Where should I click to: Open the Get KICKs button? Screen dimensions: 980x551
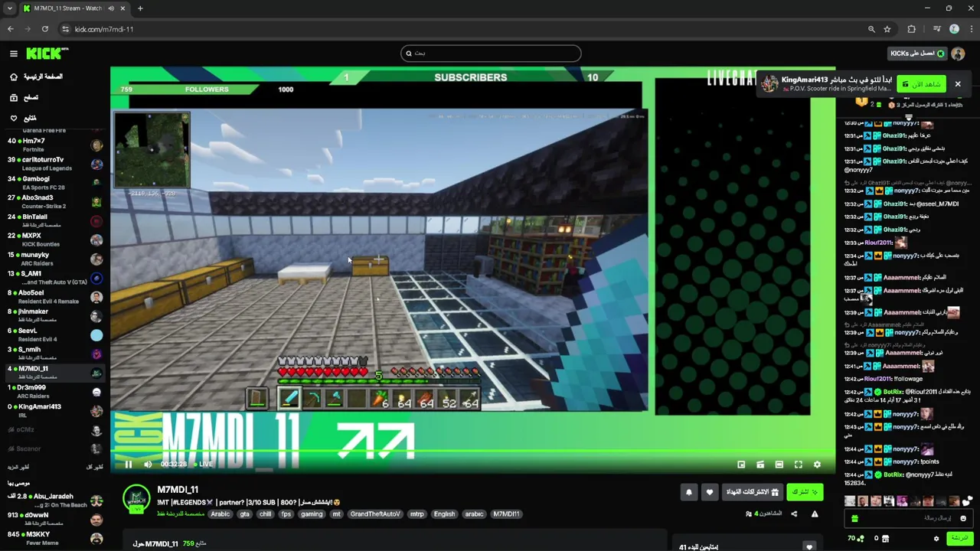click(917, 54)
